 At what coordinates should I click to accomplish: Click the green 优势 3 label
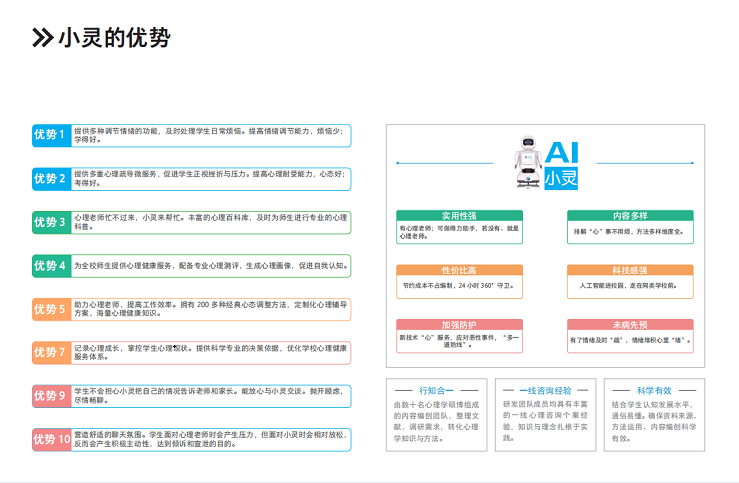(x=49, y=222)
